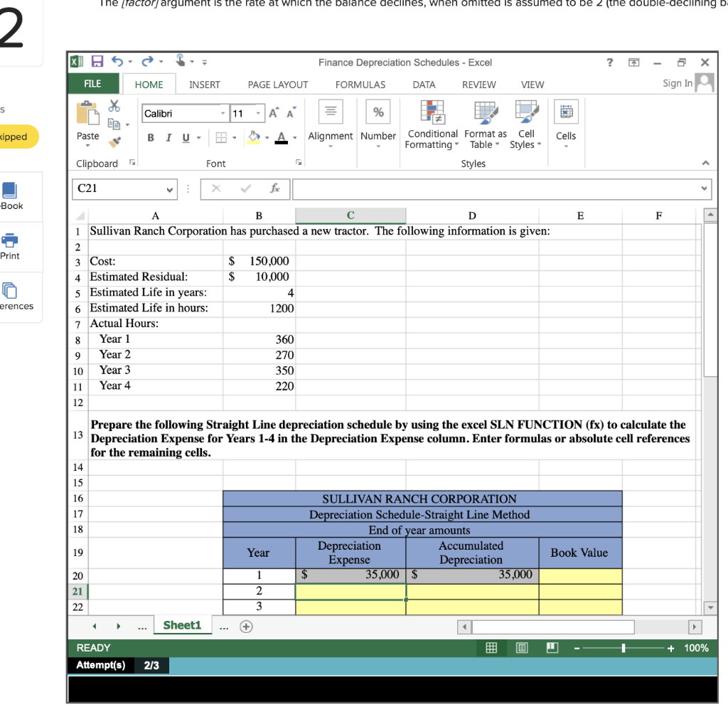Switch to the INSERT tab
Screen dimensions: 728x714
click(205, 85)
